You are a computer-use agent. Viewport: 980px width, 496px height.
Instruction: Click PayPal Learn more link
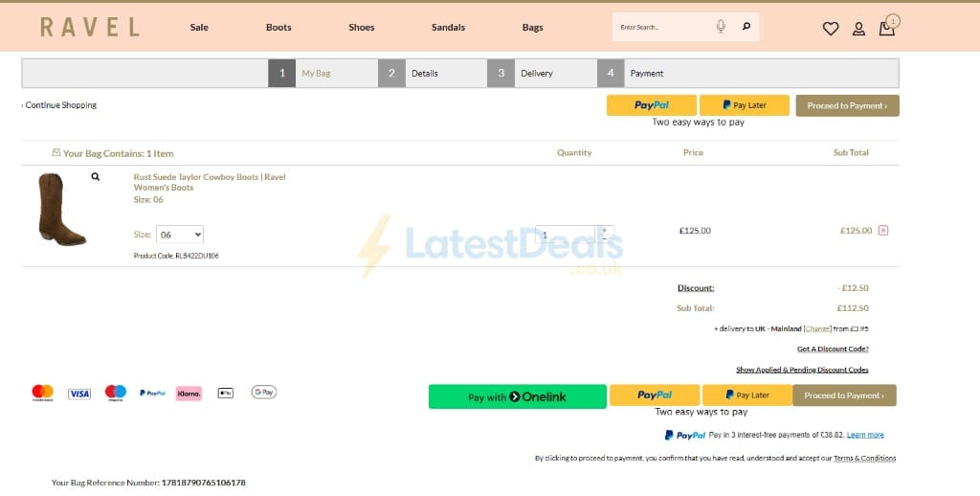click(x=865, y=435)
